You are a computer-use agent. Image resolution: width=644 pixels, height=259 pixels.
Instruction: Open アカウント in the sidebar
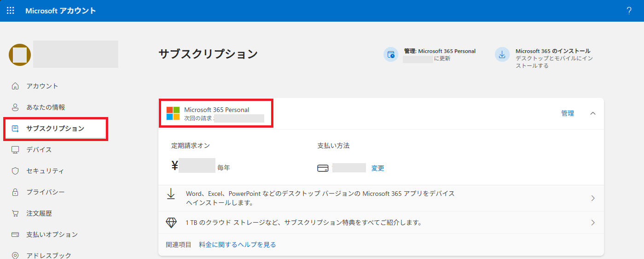click(42, 86)
